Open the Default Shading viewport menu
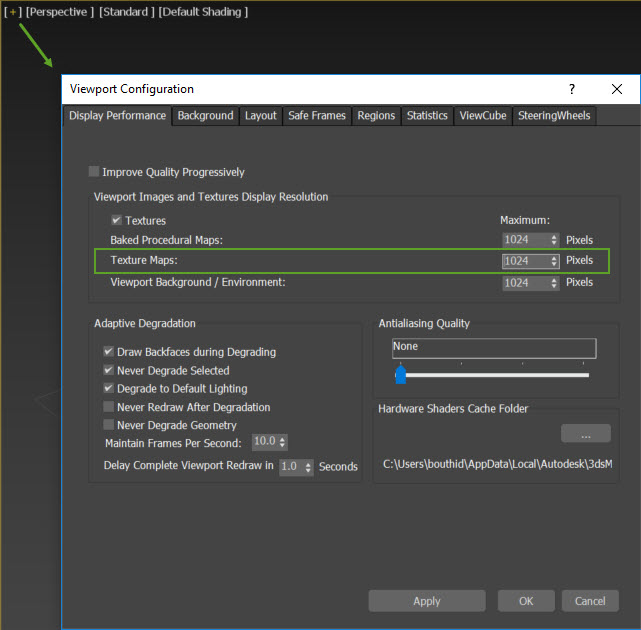The width and height of the screenshot is (641, 630). pyautogui.click(x=203, y=12)
